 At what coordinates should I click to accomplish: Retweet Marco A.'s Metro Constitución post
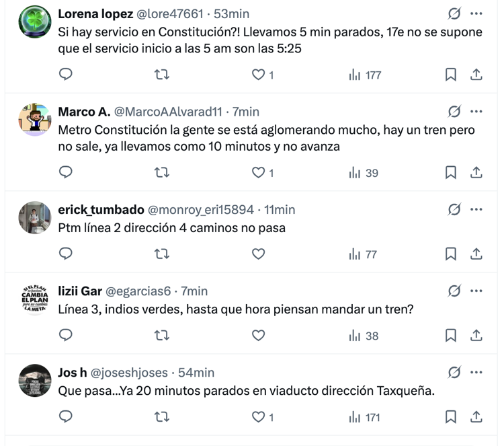(x=162, y=173)
